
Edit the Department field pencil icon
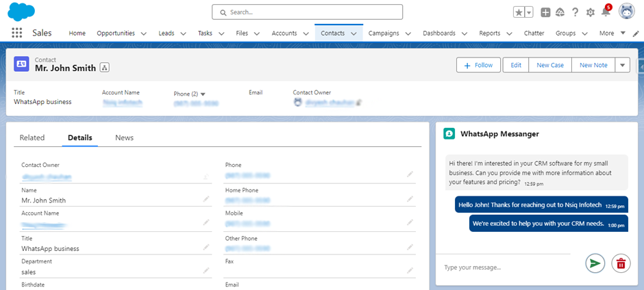click(206, 270)
